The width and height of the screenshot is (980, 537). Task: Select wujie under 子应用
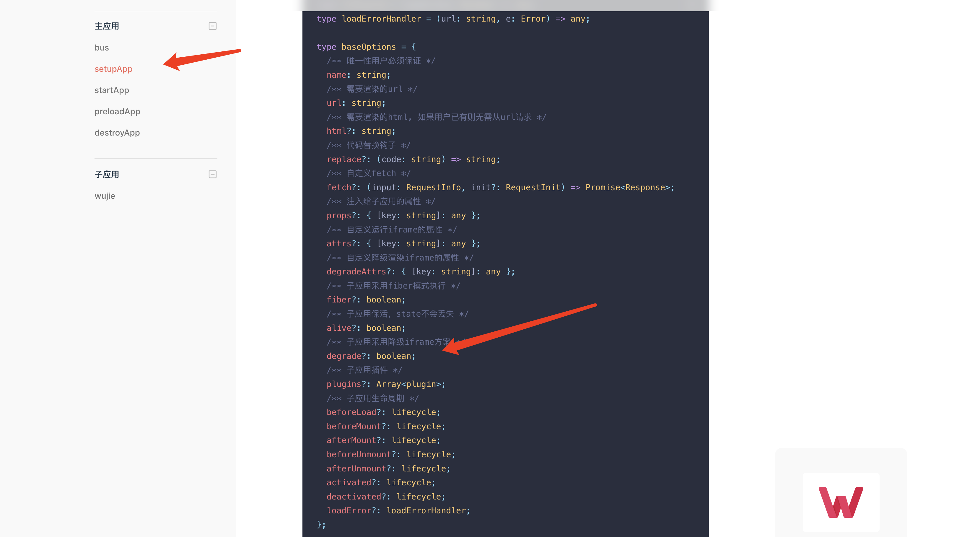coord(105,196)
